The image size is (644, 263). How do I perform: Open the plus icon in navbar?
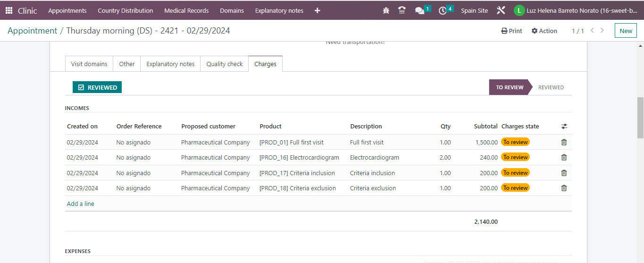pos(318,10)
